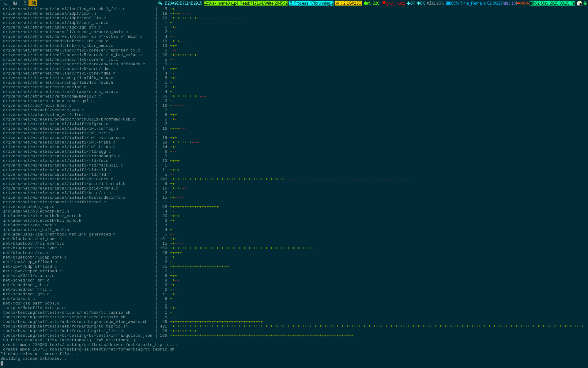Viewport: 588px width, 368px height.
Task: Click the download arrow icon
Action: coord(409,3)
